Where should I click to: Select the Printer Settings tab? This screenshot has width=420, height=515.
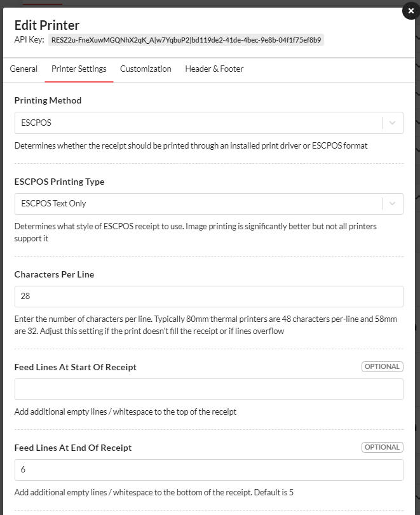[x=79, y=69]
